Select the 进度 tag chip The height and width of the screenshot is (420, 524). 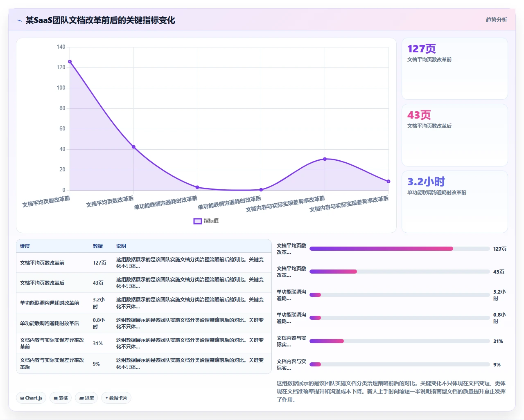tap(86, 398)
